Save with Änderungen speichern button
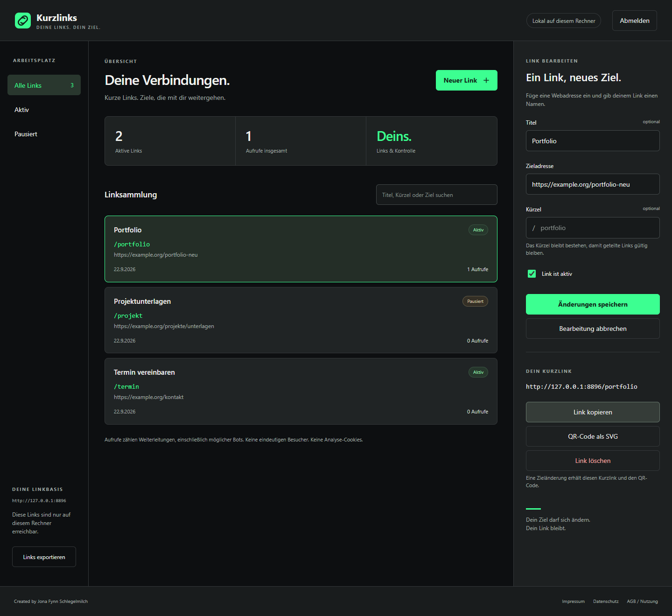Viewport: 672px width, 616px height. click(x=593, y=304)
